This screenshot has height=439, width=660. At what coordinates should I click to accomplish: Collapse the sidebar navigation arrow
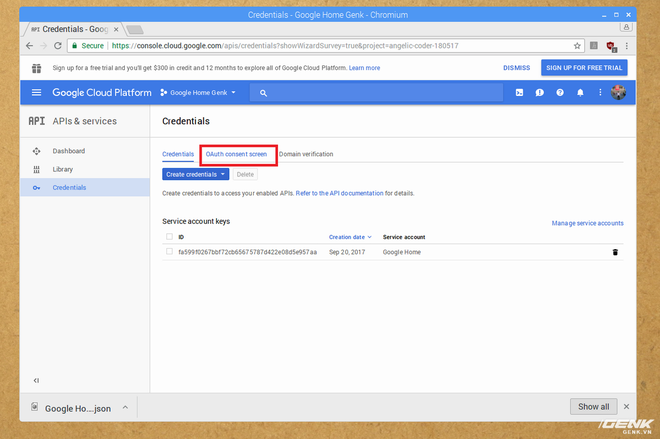(x=36, y=380)
